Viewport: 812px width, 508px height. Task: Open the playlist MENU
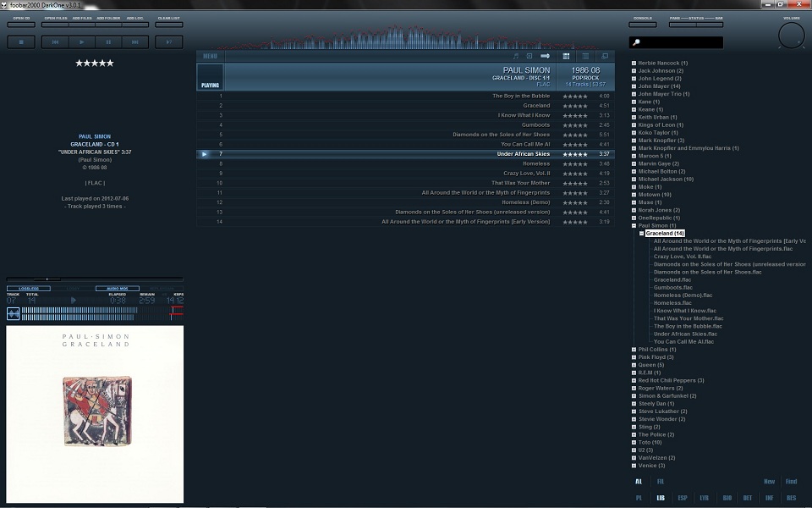tap(211, 56)
